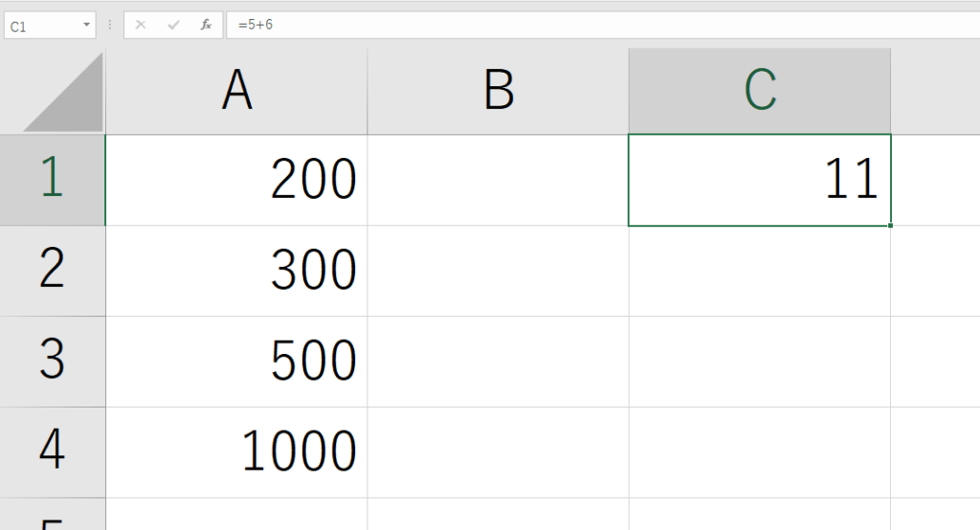Open the Insert Function fx dialog

tap(206, 25)
